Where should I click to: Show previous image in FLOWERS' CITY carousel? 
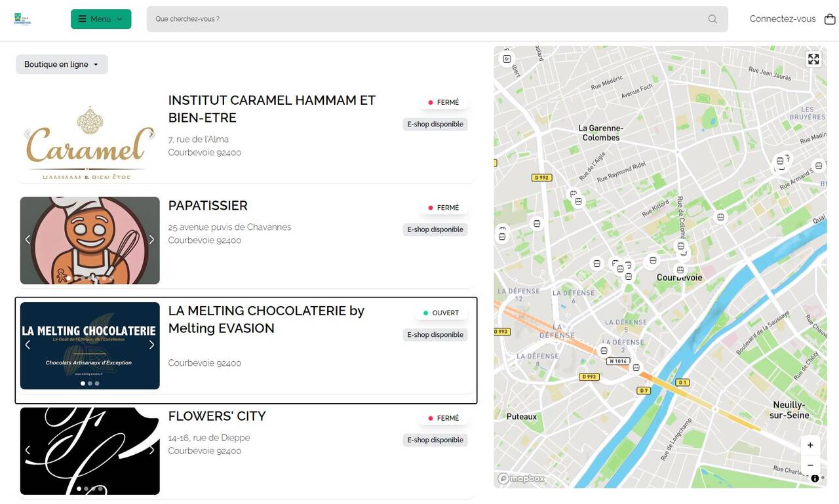click(x=28, y=450)
